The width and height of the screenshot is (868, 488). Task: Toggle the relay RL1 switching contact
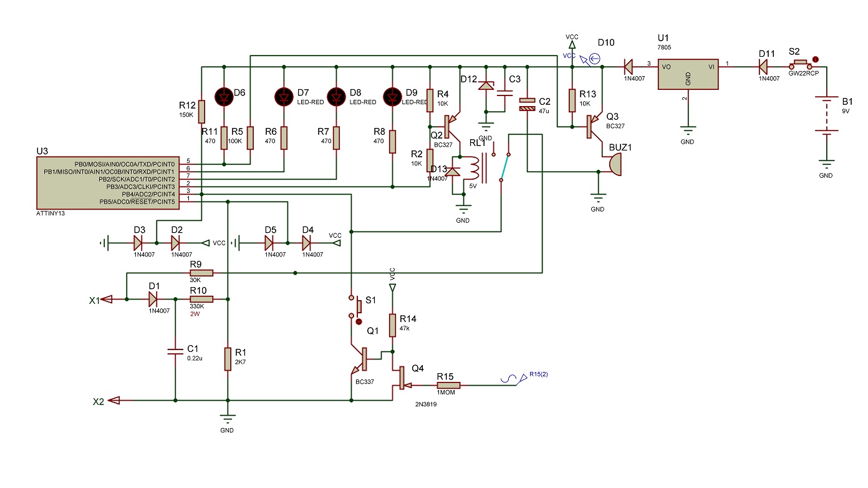[x=504, y=167]
